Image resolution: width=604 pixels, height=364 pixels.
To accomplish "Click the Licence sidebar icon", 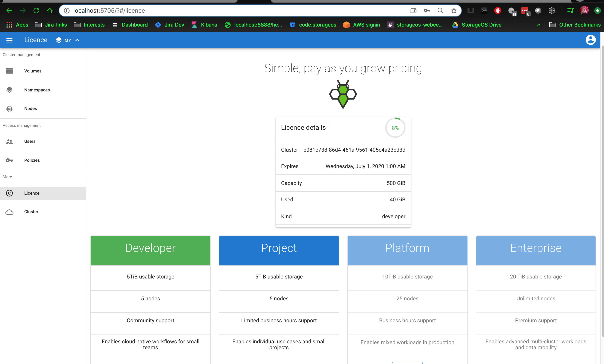I will pyautogui.click(x=9, y=193).
